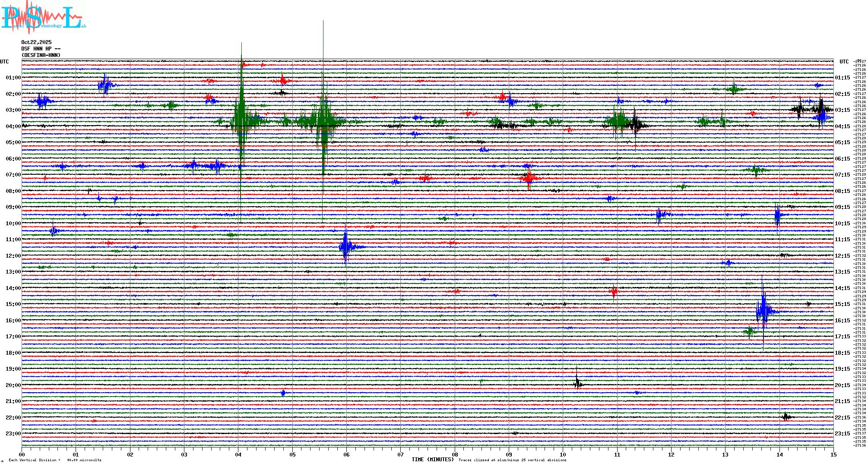This screenshot has height=466, width=868.
Task: Click minute 07 on the bottom axis
Action: [400, 454]
